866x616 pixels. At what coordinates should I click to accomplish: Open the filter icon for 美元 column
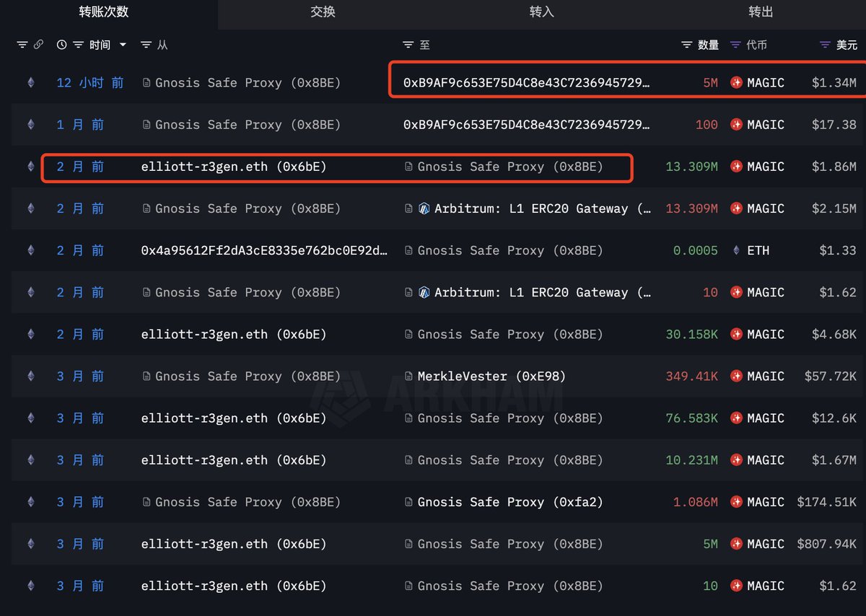(x=826, y=45)
